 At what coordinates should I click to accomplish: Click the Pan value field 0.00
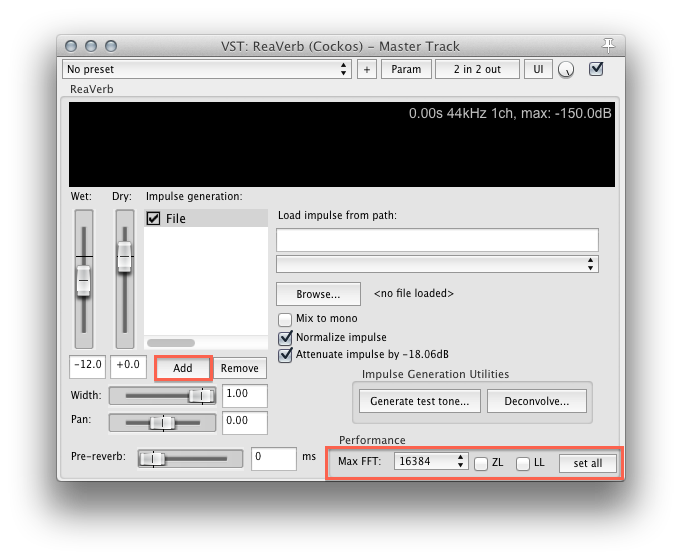click(x=245, y=423)
